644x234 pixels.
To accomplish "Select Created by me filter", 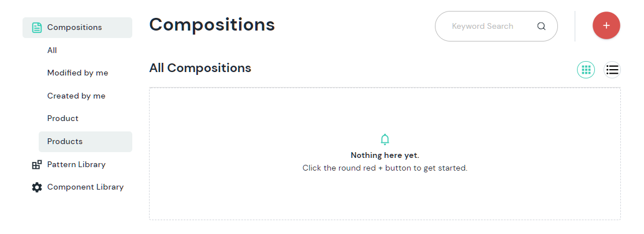I will (76, 96).
